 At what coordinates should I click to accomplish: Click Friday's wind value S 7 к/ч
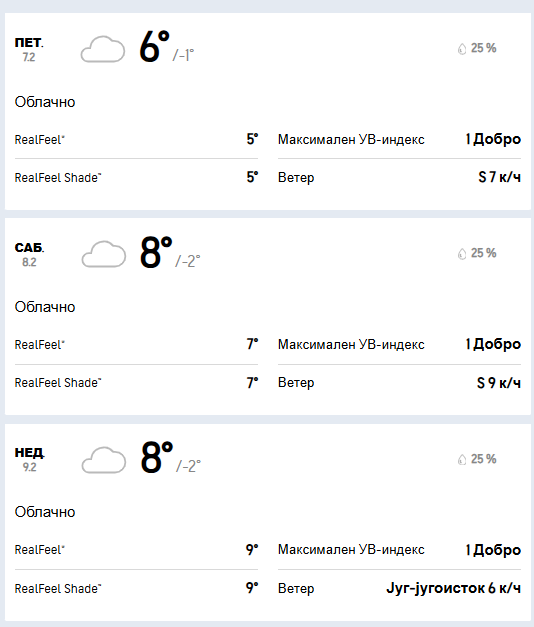(500, 177)
